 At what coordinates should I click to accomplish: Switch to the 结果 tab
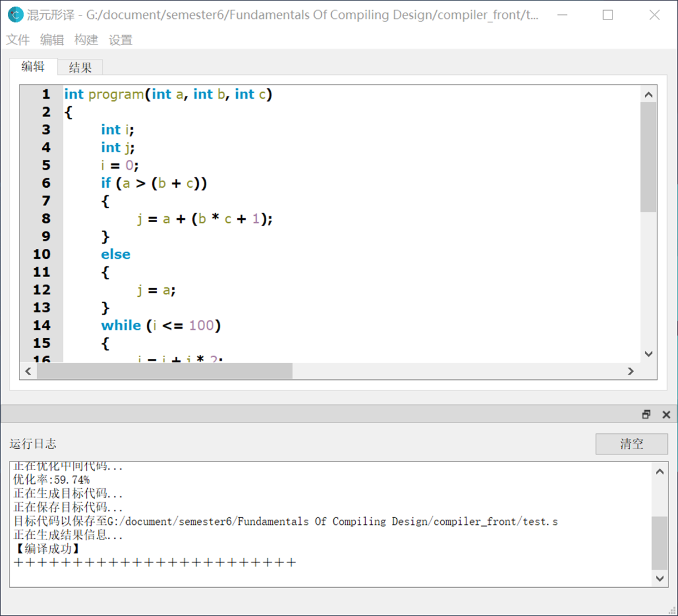[x=80, y=68]
